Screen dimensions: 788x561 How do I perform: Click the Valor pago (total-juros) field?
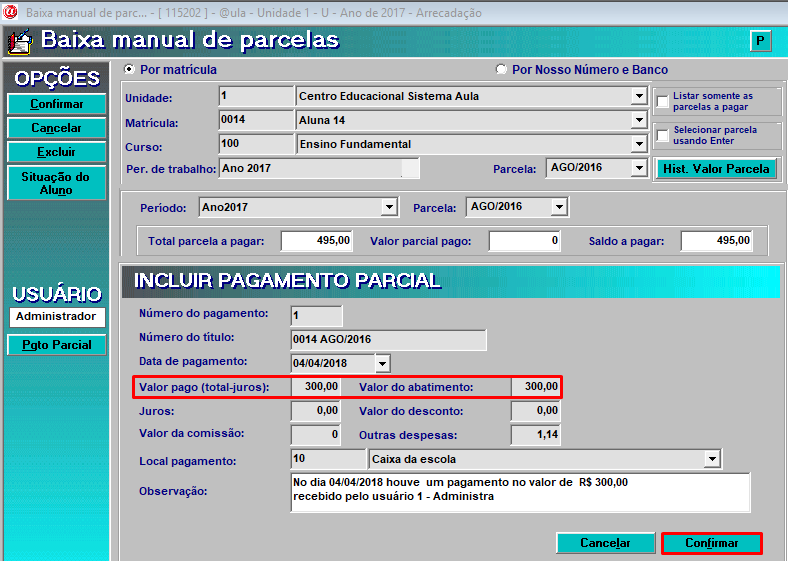tap(316, 387)
